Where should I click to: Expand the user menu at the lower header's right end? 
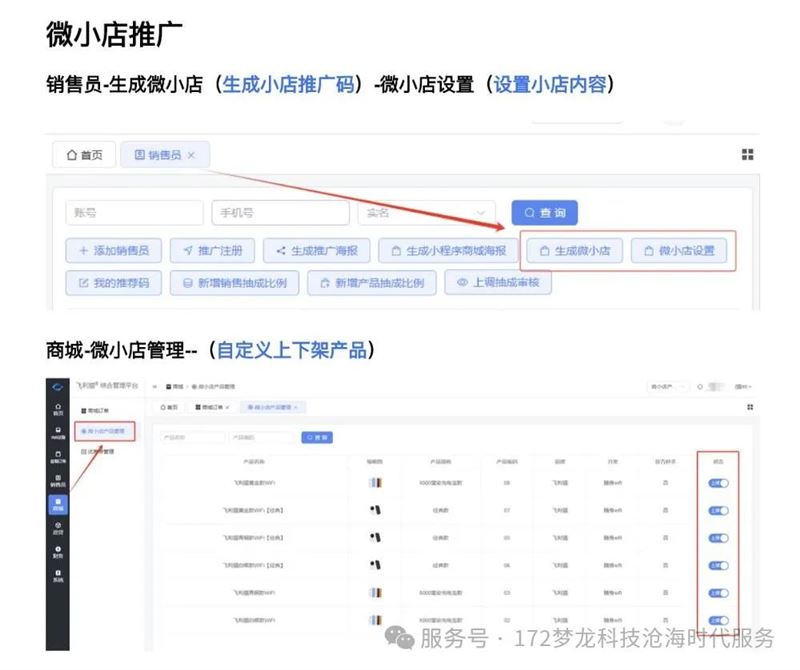[742, 385]
